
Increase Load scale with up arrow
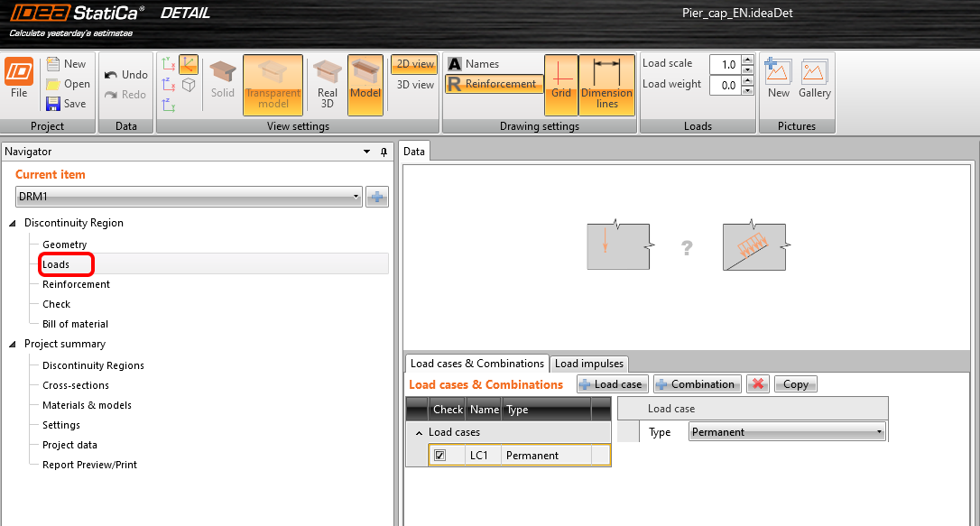(746, 60)
